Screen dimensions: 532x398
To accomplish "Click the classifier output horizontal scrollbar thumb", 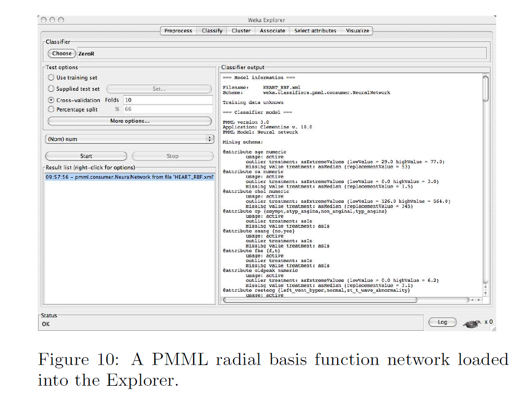I will (320, 300).
